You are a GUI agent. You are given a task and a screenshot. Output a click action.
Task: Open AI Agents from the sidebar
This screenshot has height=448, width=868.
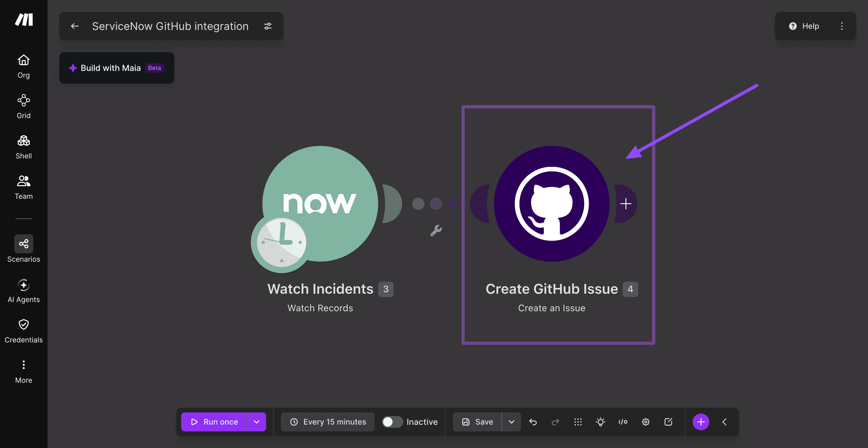[x=23, y=291]
